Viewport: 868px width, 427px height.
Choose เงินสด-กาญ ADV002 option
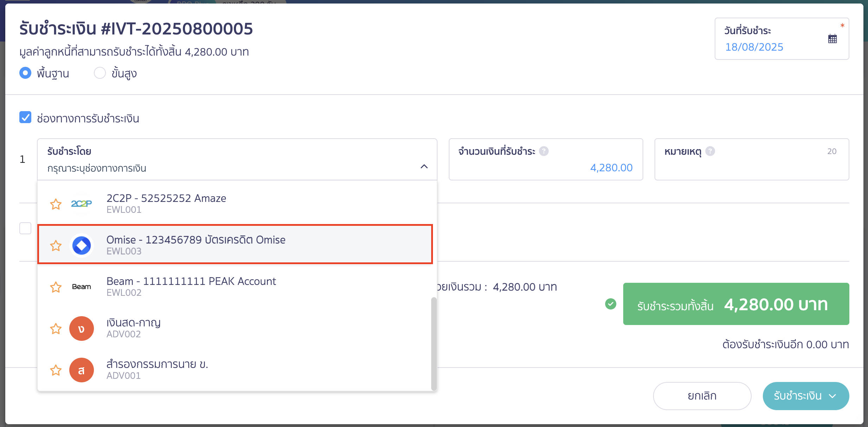(235, 328)
